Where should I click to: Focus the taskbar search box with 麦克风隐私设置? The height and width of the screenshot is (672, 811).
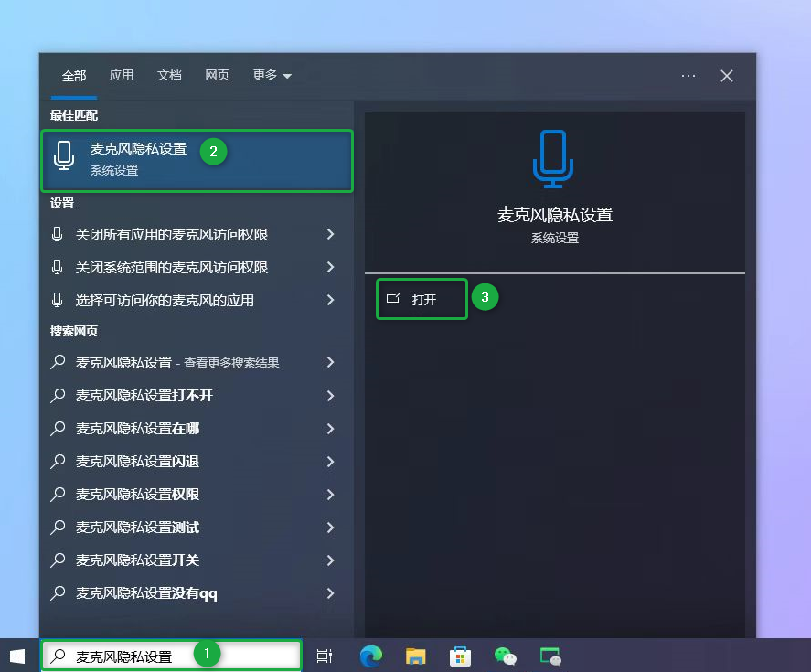pos(171,656)
